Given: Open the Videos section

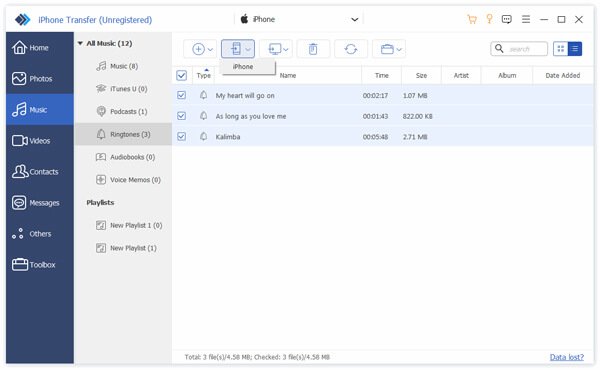Looking at the screenshot, I should pyautogui.click(x=39, y=141).
